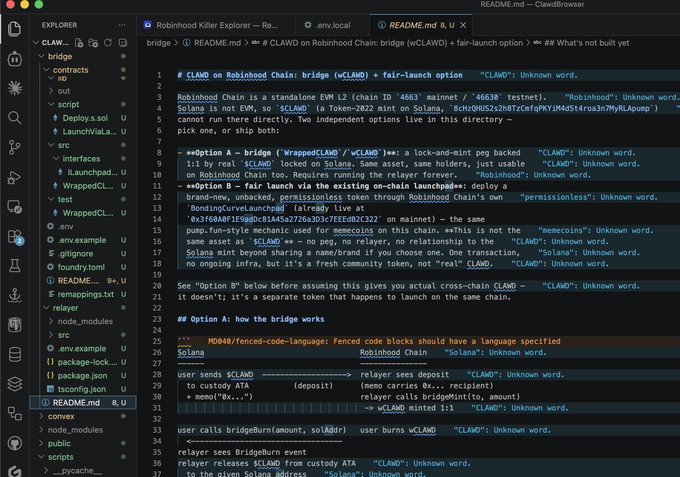The height and width of the screenshot is (477, 680).
Task: Expand the public folder
Action: [x=59, y=443]
